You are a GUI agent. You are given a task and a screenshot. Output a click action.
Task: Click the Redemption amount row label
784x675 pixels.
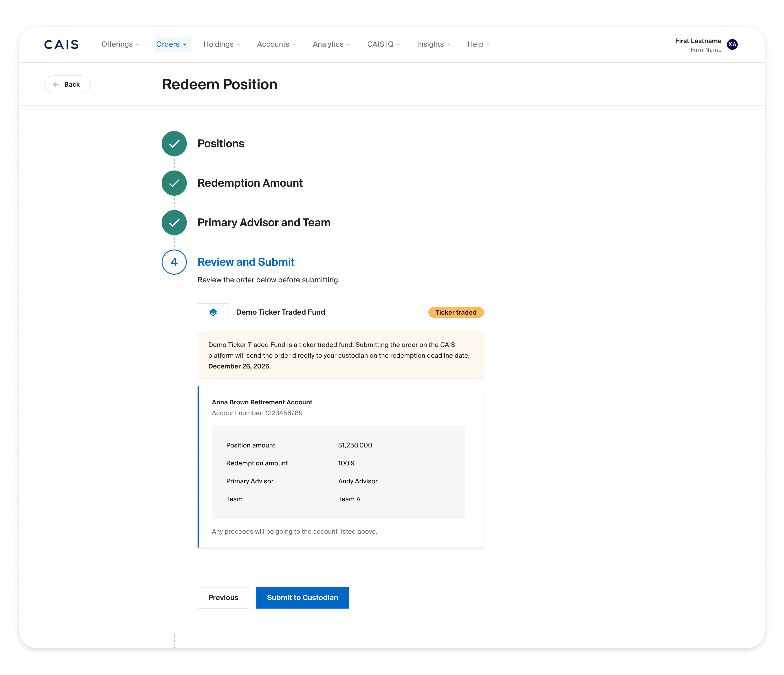coord(257,463)
